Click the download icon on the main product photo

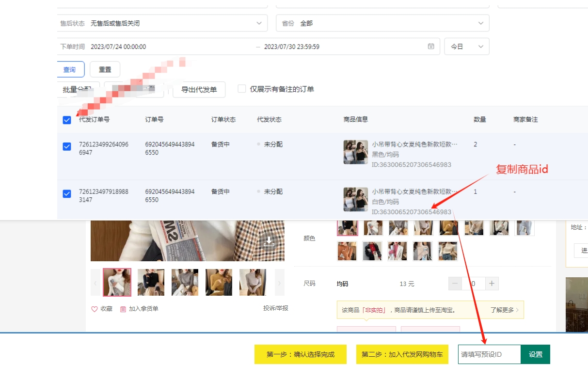269,242
